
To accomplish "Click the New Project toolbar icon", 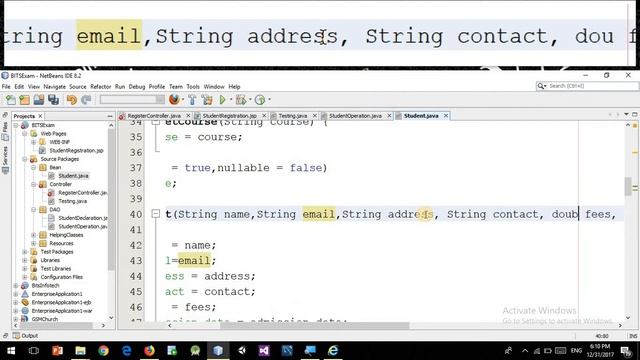I will pyautogui.click(x=24, y=100).
